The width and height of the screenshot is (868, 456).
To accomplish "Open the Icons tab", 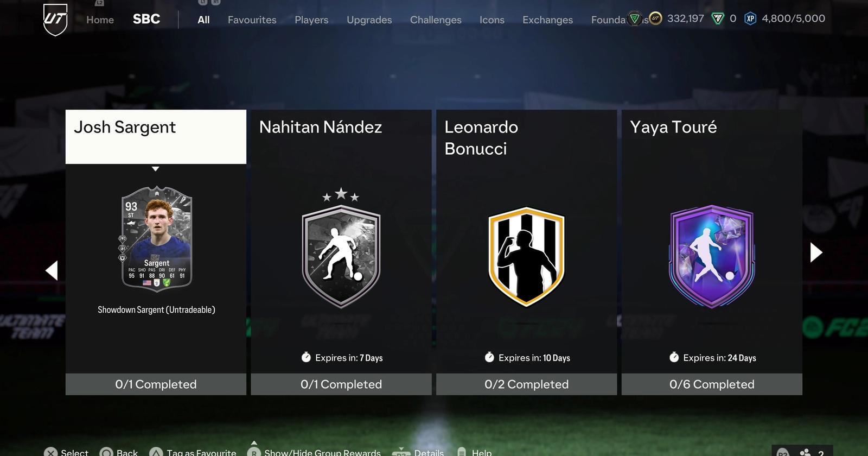I will point(492,20).
